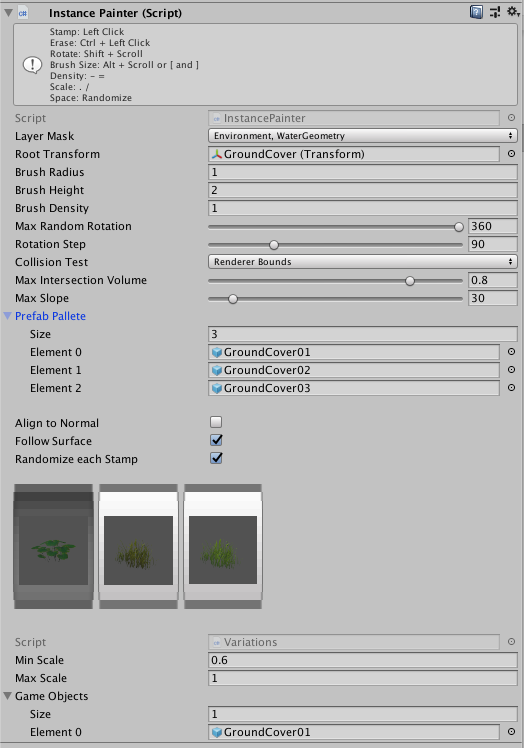This screenshot has height=748, width=524.
Task: Click the Max Slope label
Action: (42, 298)
